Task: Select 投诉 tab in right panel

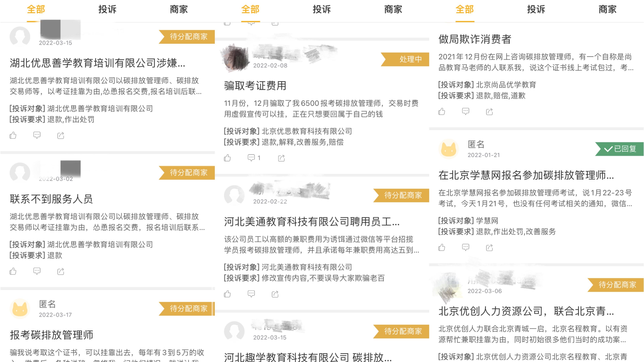Action: click(x=536, y=9)
